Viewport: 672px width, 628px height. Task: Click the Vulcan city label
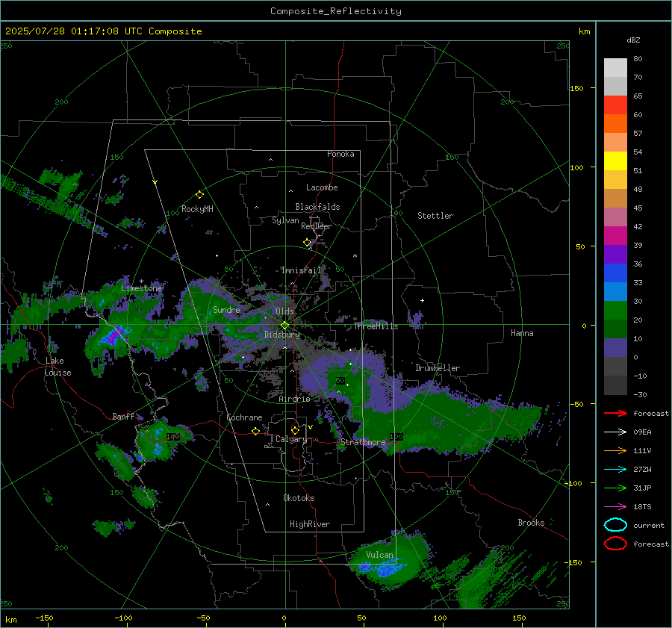coord(380,555)
